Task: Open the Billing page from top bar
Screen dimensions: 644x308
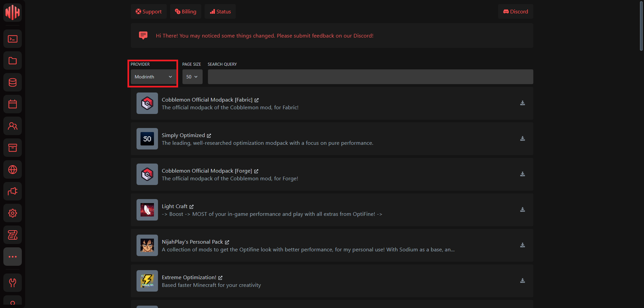Action: pyautogui.click(x=185, y=11)
